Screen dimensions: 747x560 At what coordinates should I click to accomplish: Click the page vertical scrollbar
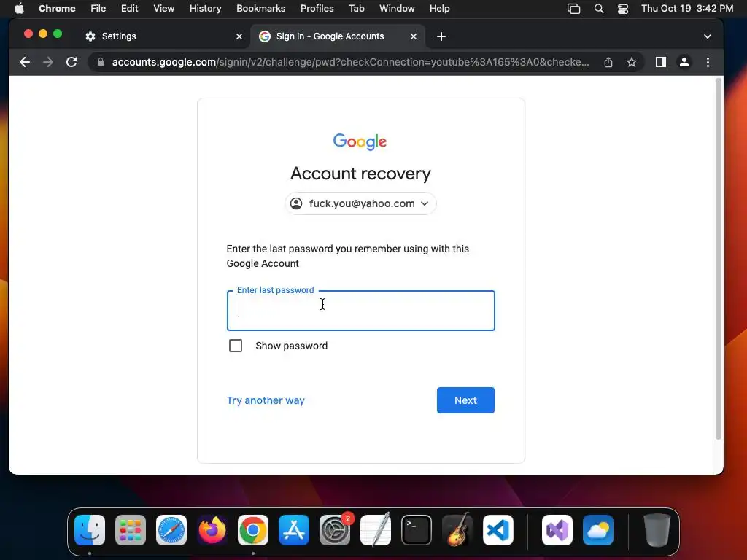click(719, 260)
